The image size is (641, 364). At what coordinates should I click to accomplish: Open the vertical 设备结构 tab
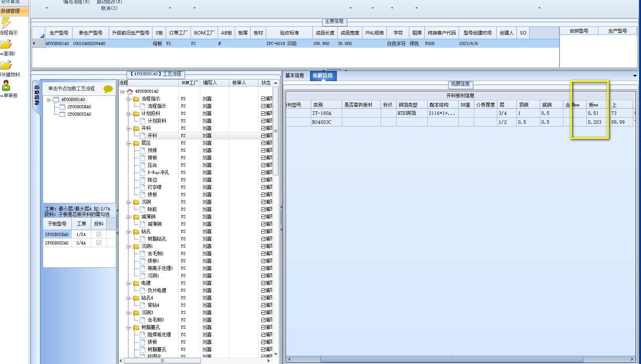click(36, 96)
